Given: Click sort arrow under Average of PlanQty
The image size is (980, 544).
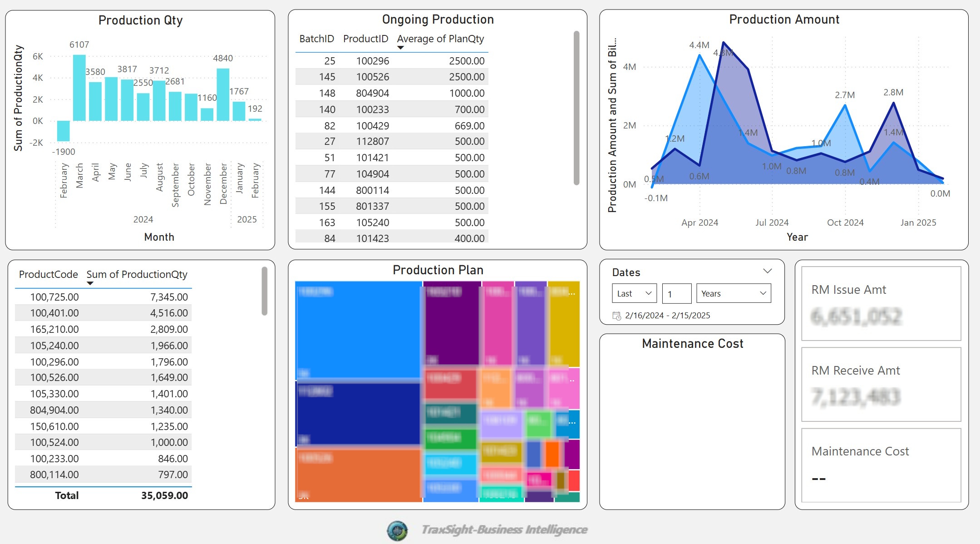Looking at the screenshot, I should [x=400, y=48].
